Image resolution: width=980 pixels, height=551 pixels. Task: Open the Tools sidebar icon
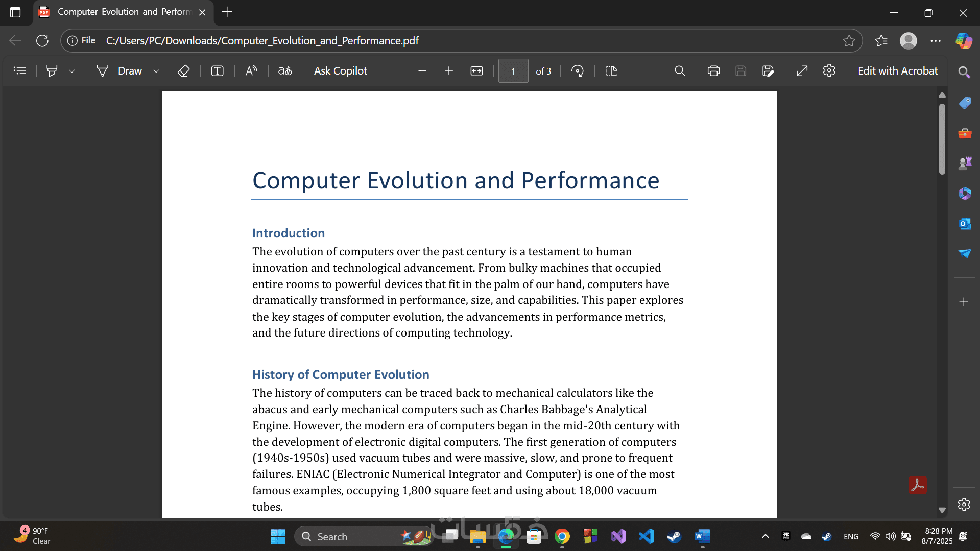(x=964, y=133)
